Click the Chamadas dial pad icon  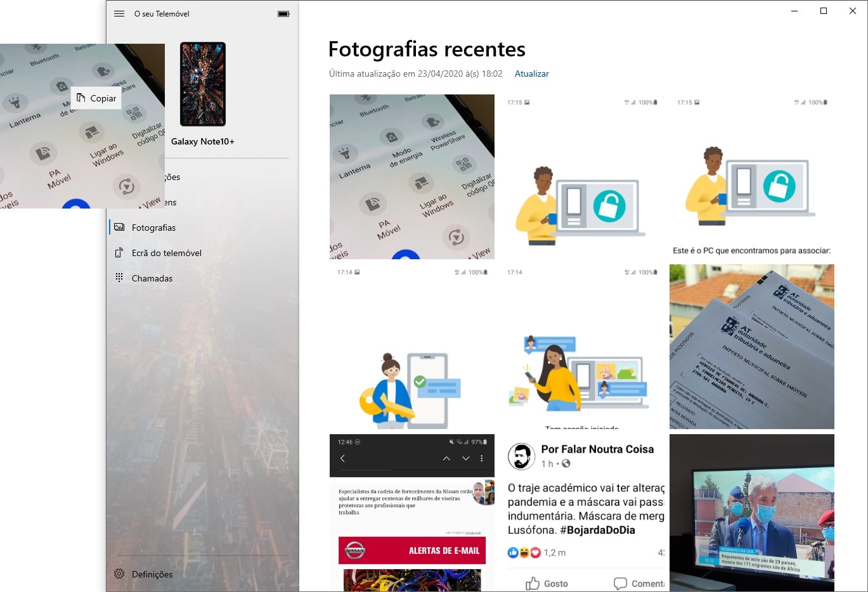pos(119,278)
